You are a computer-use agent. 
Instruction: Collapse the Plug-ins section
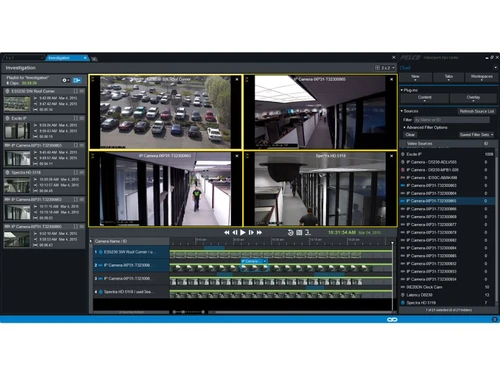402,90
